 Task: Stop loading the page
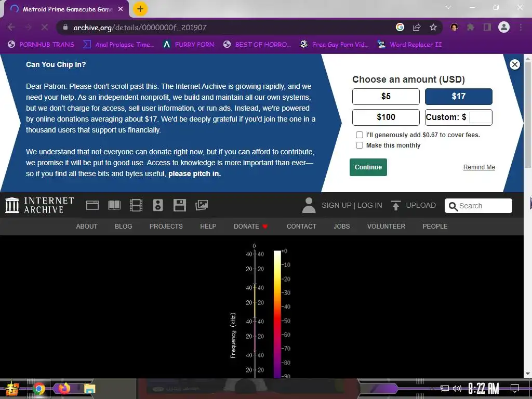tap(45, 27)
